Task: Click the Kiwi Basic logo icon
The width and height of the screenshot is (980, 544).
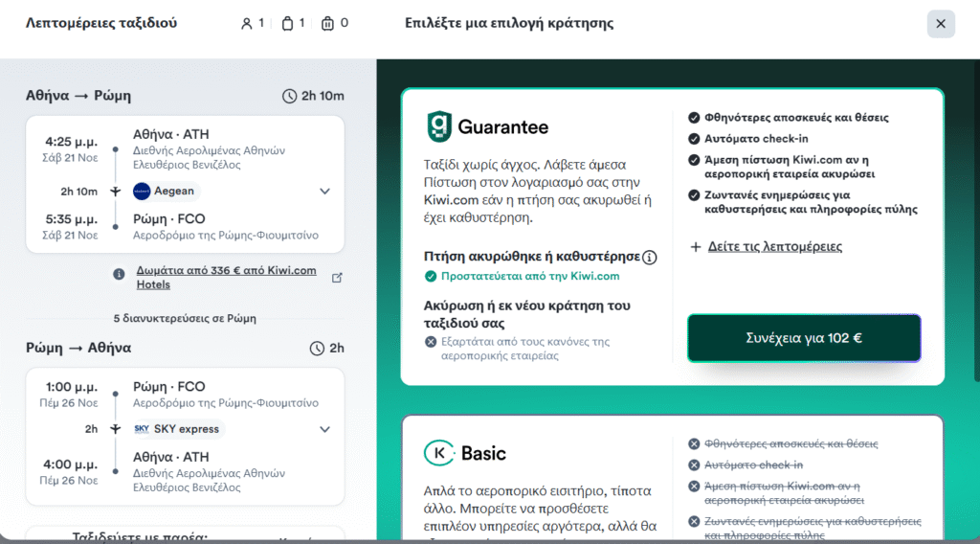Action: pyautogui.click(x=438, y=453)
